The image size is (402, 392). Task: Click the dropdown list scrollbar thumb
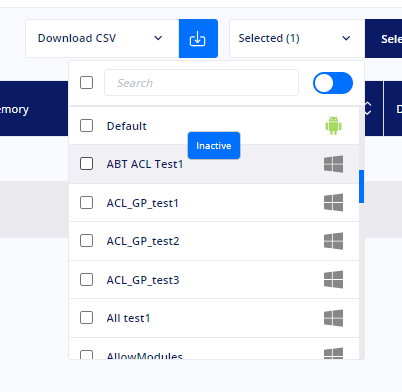pos(361,186)
